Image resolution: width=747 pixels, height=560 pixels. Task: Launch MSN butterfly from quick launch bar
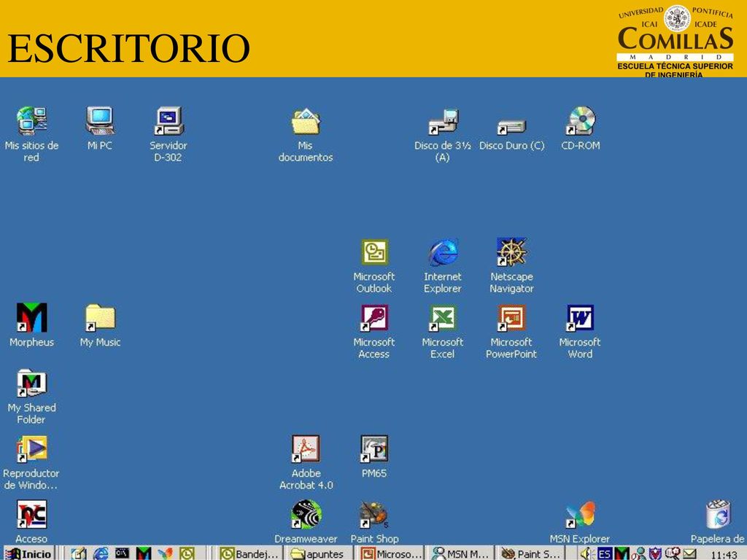(166, 554)
